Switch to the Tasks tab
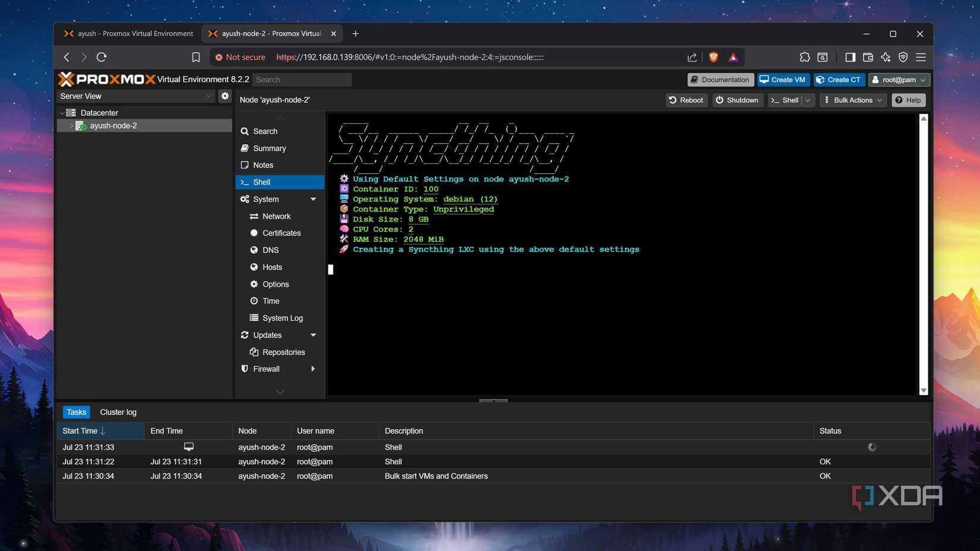980x551 pixels. click(x=76, y=412)
